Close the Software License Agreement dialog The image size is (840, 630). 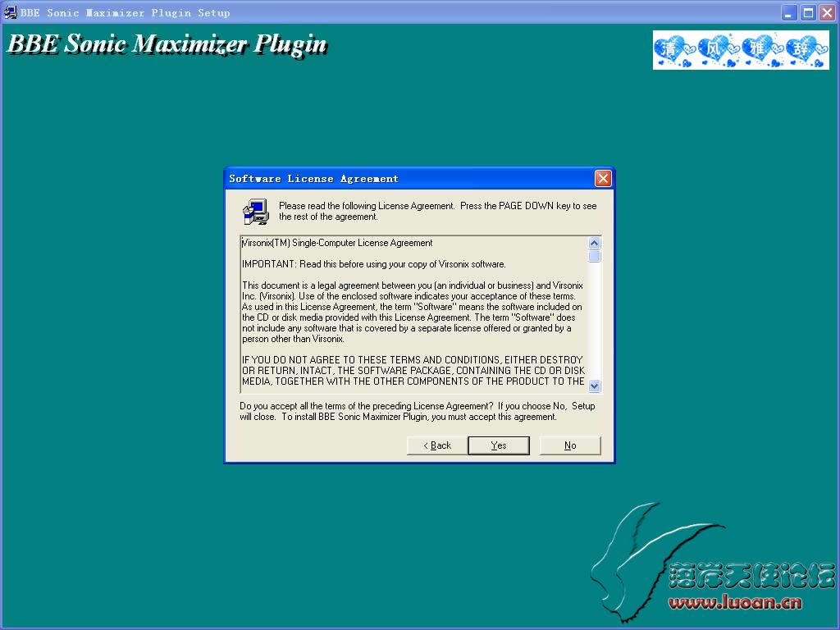603,178
